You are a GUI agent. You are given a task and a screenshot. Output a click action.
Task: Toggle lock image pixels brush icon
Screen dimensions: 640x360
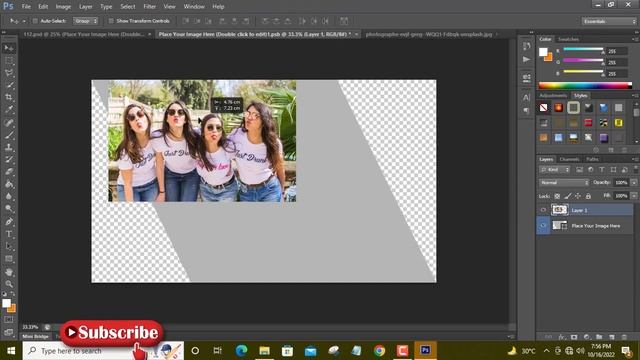567,196
